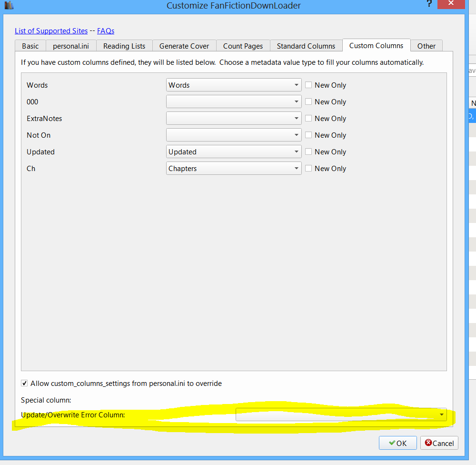Expand the Not On column dropdown
The image size is (476, 465).
pos(234,135)
